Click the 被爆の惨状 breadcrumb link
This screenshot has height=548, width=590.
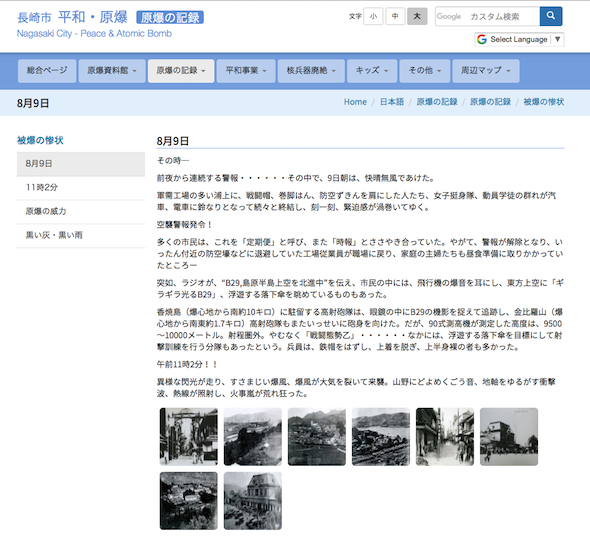[x=544, y=102]
